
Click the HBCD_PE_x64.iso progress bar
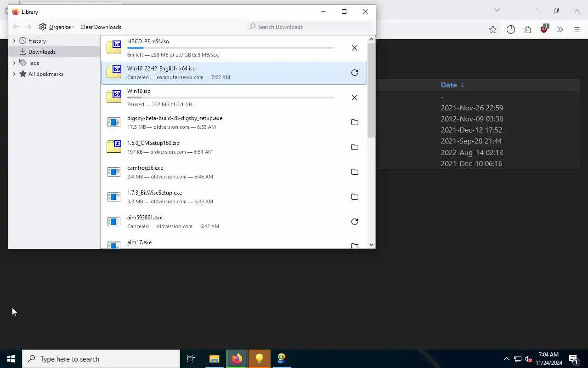pyautogui.click(x=230, y=48)
